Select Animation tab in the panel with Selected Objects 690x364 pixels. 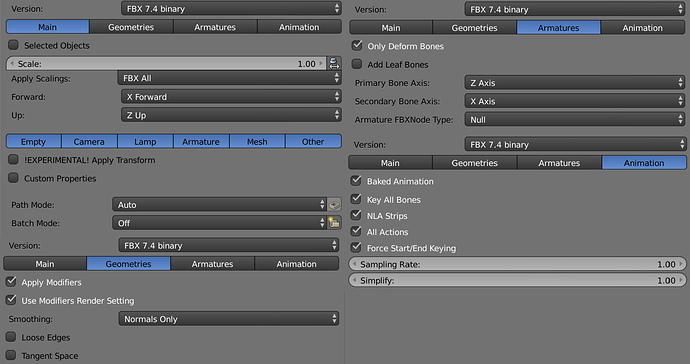pyautogui.click(x=299, y=27)
